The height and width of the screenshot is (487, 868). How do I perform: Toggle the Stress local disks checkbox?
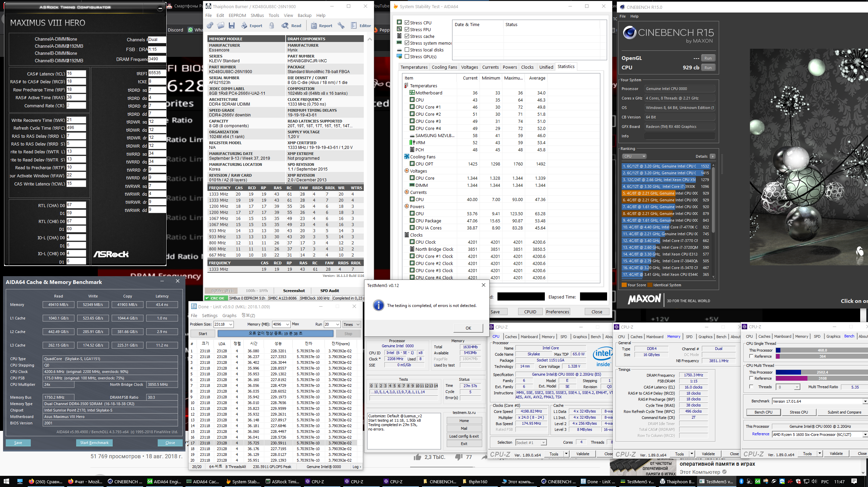pyautogui.click(x=407, y=50)
